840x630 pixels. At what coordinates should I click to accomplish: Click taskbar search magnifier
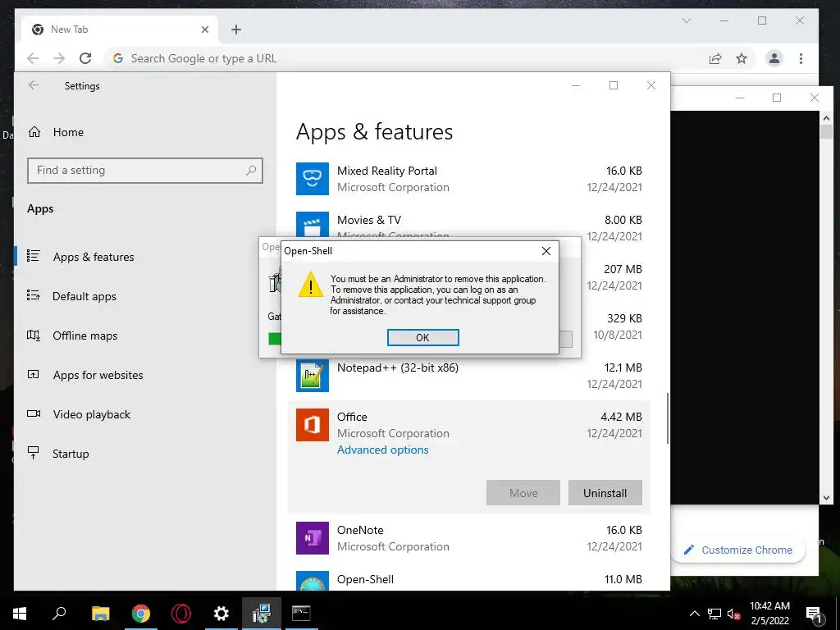coord(59,614)
